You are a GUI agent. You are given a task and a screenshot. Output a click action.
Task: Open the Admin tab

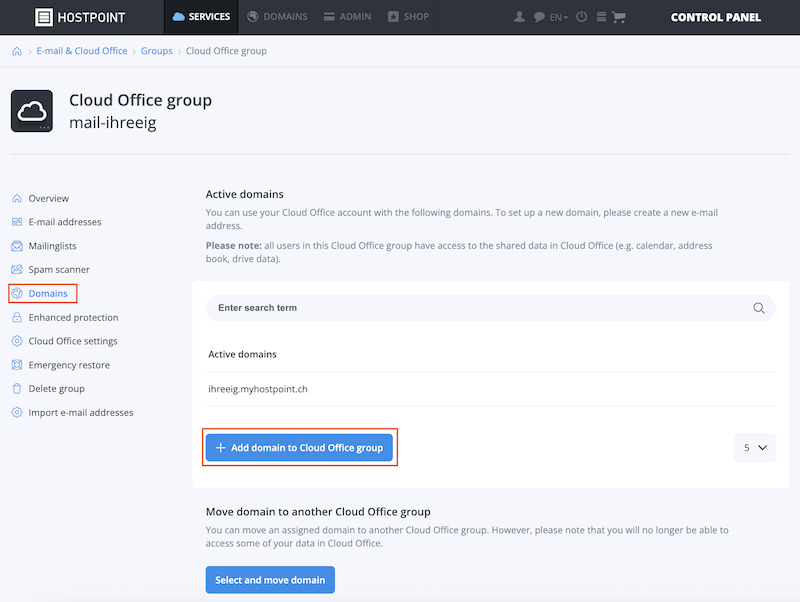[347, 17]
